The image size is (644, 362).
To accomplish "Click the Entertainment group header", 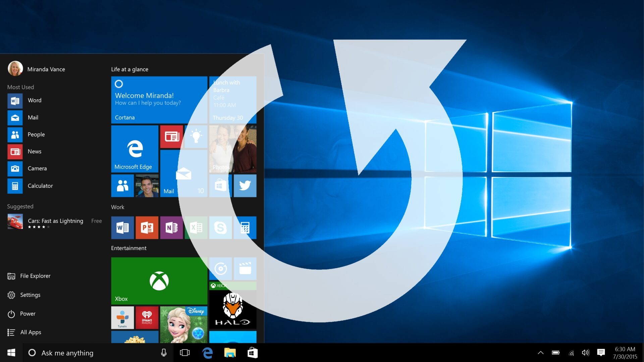I will 129,248.
